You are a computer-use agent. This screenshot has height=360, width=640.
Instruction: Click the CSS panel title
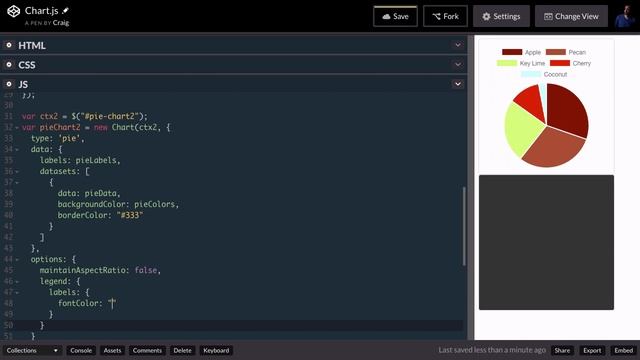coord(27,65)
